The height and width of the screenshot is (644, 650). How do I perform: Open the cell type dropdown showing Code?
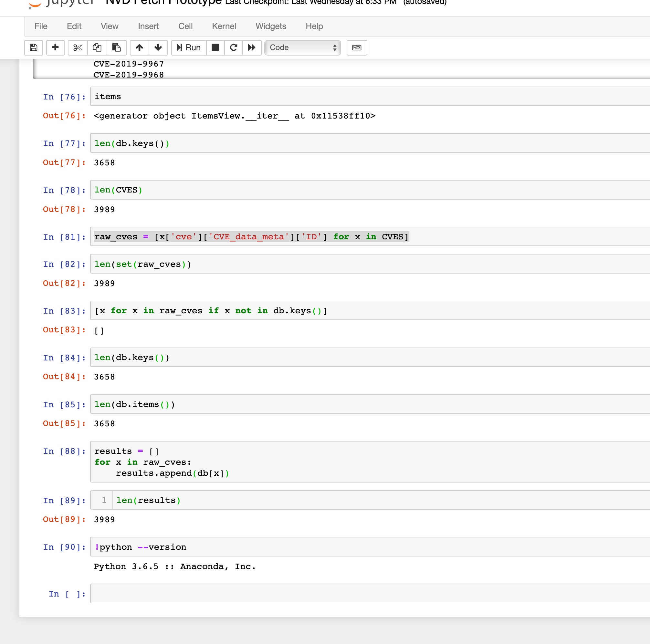click(302, 48)
